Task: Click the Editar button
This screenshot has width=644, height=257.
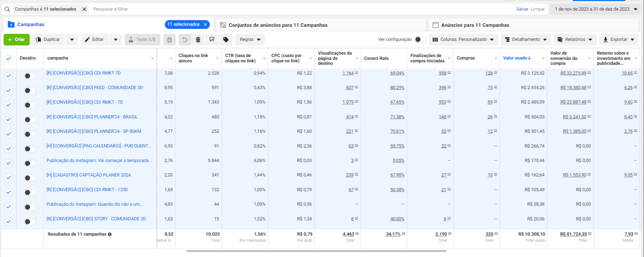Action: [95, 39]
